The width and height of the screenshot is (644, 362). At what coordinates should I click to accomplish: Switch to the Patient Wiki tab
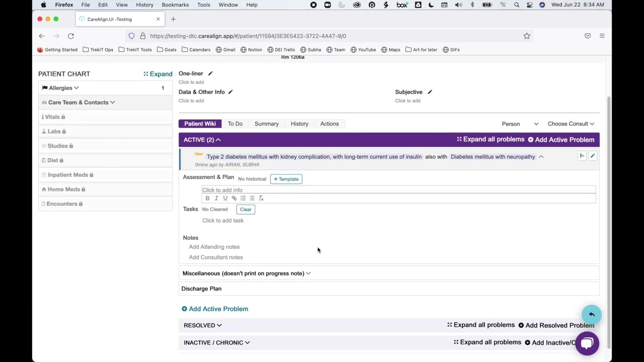(200, 124)
